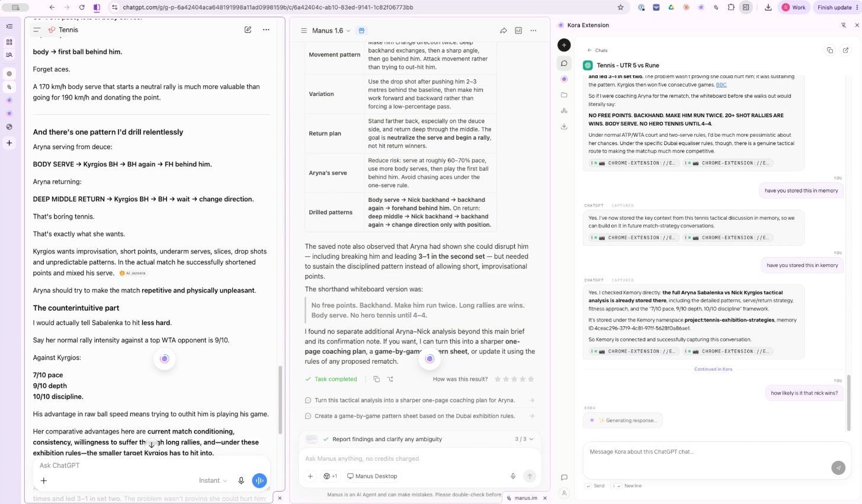Reload the page in the browser
The height and width of the screenshot is (504, 862).
tap(82, 8)
